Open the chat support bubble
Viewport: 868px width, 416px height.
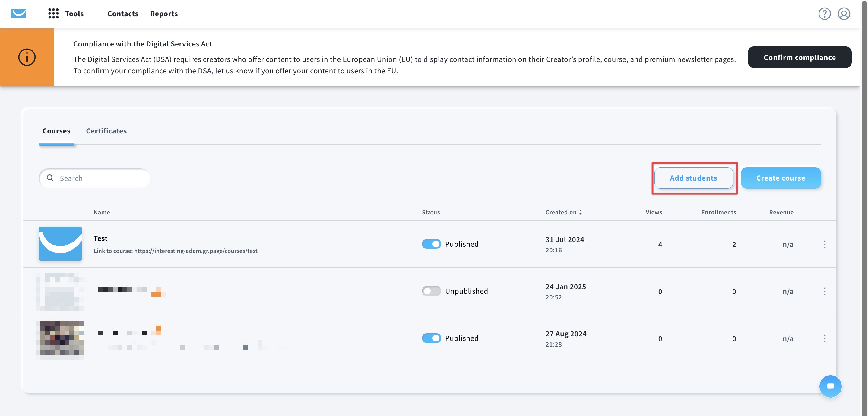coord(830,386)
